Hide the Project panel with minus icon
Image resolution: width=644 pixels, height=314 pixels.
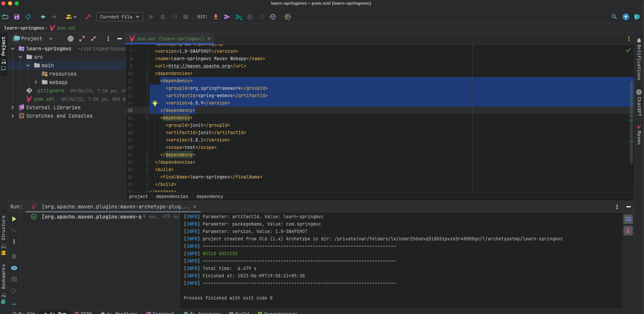[x=119, y=39]
